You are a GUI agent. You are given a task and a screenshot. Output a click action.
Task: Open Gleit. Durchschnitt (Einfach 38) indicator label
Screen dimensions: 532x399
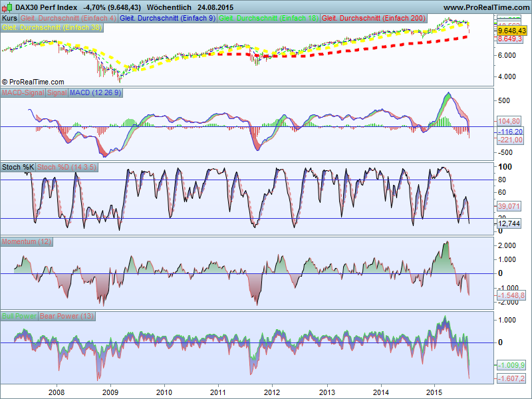point(52,28)
